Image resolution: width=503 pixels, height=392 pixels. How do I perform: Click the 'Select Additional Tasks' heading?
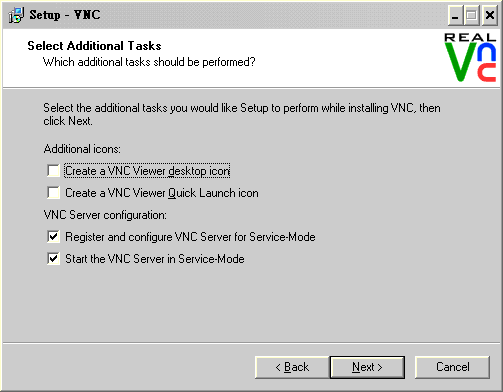(x=94, y=46)
